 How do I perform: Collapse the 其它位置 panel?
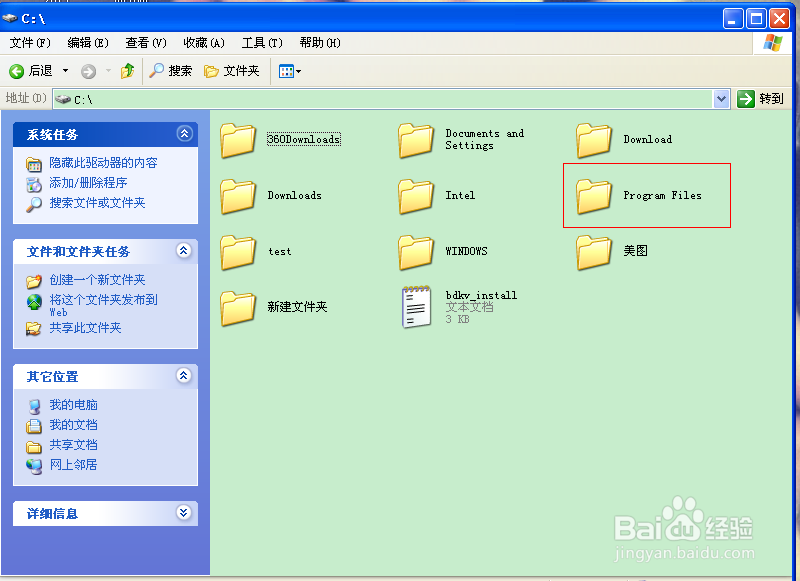click(184, 376)
